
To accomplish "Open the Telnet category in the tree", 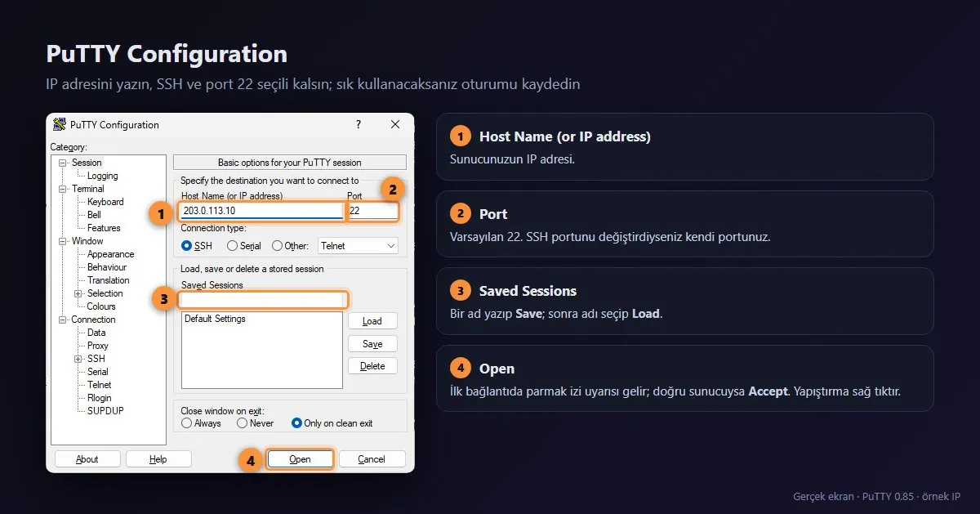I will tap(99, 385).
